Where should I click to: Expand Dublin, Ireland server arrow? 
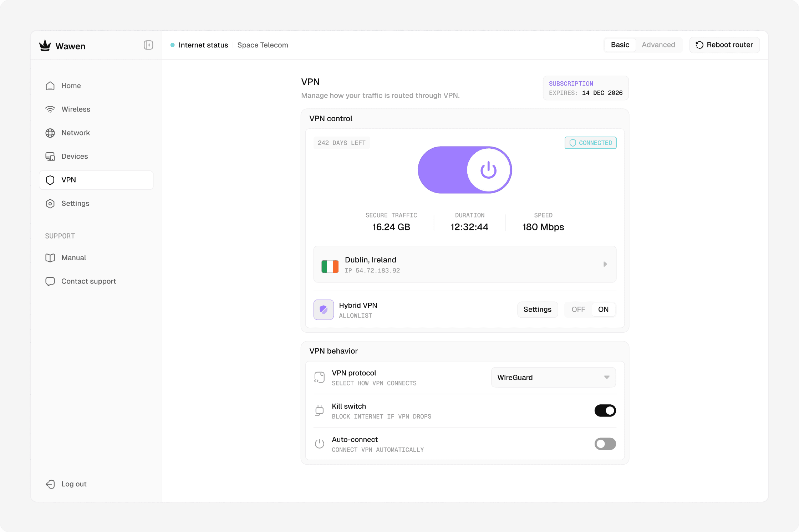tap(605, 264)
